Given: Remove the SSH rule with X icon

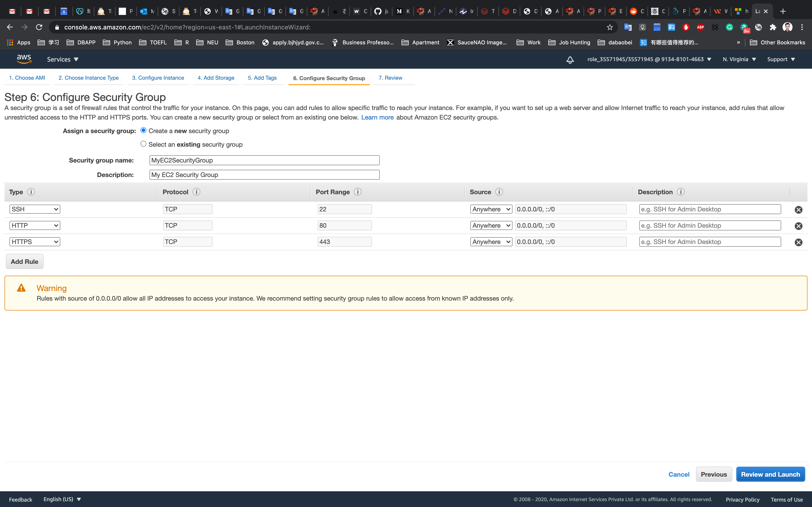Looking at the screenshot, I should coord(798,210).
